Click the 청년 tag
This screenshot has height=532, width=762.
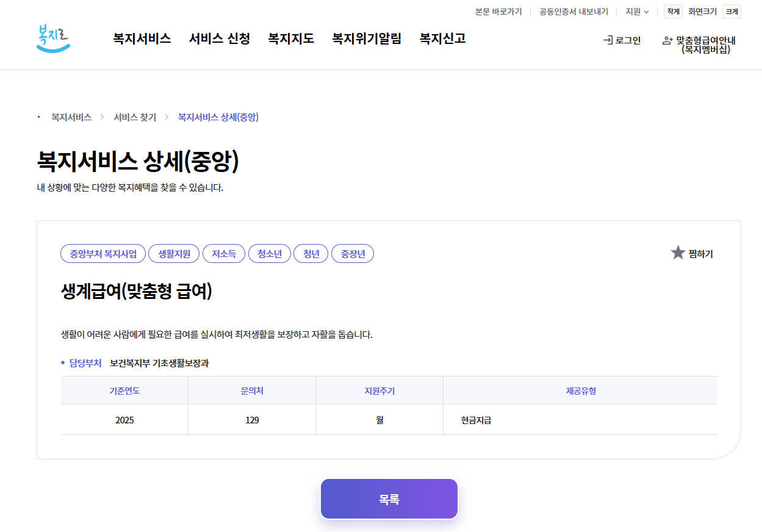[x=311, y=254]
